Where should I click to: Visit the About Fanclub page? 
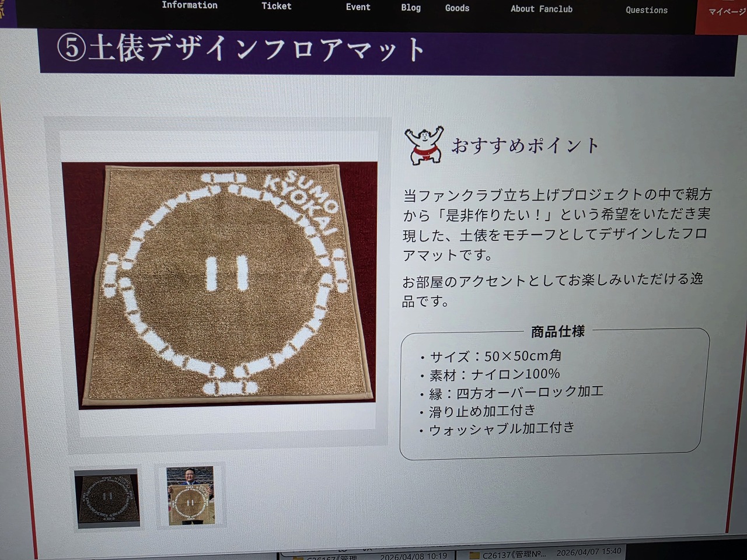coord(542,9)
